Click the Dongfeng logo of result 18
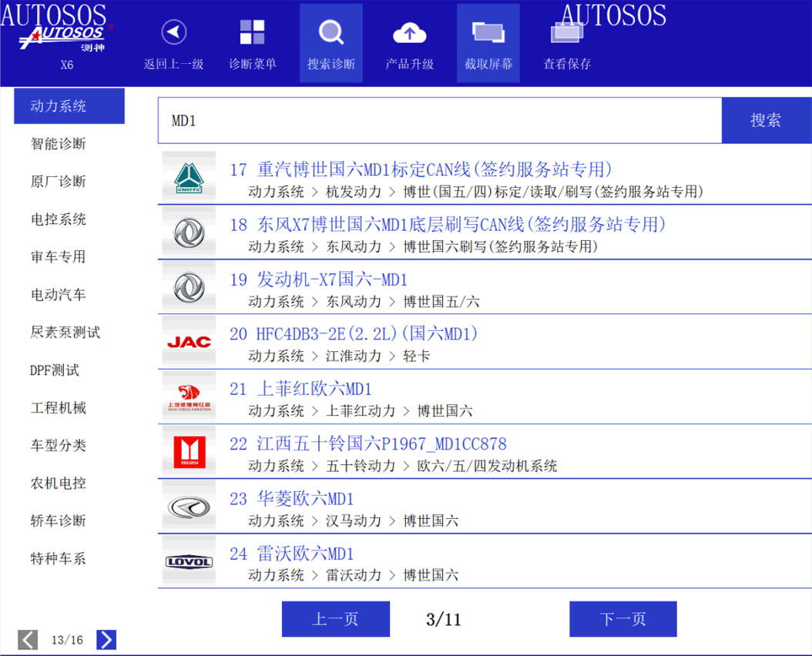812x656 pixels. [x=189, y=233]
